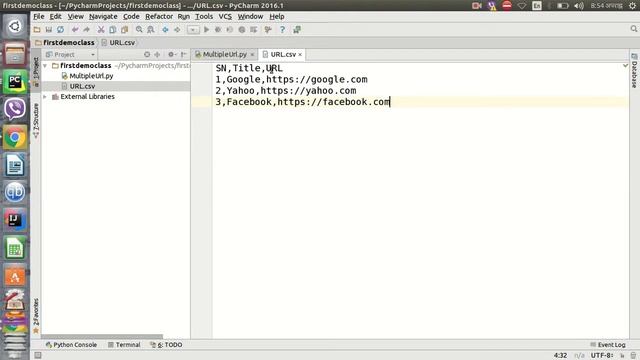Open the Window menu

click(250, 16)
